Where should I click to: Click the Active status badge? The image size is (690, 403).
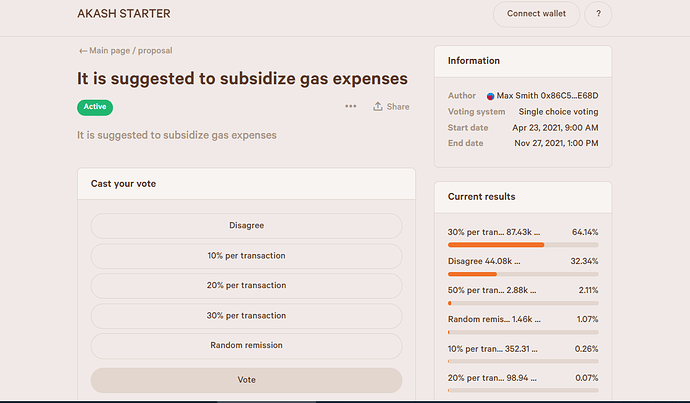(x=95, y=107)
